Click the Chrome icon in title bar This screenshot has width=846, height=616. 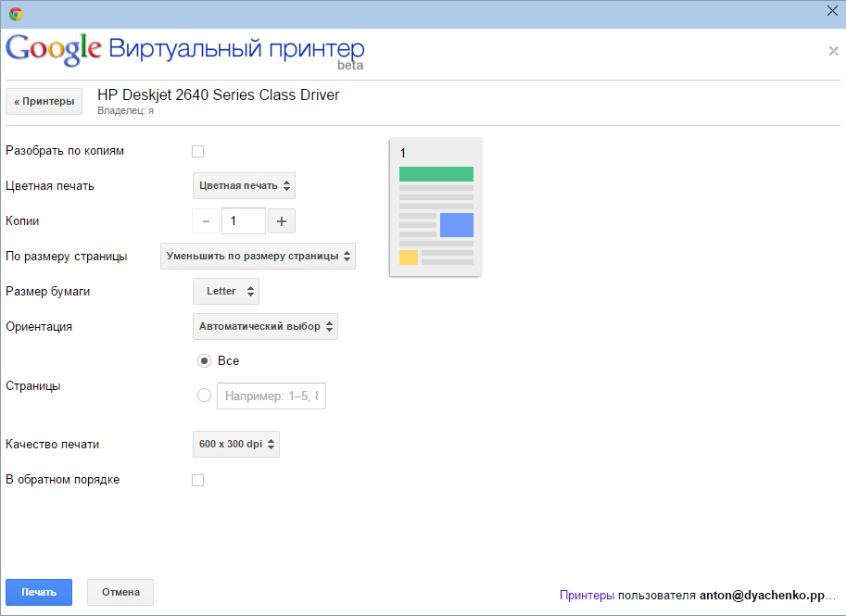pyautogui.click(x=16, y=14)
